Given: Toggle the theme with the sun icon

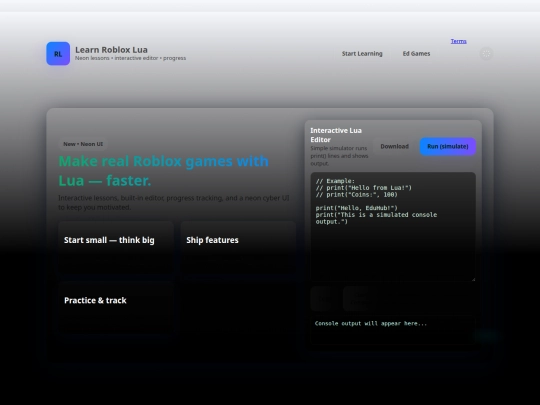Looking at the screenshot, I should (486, 54).
